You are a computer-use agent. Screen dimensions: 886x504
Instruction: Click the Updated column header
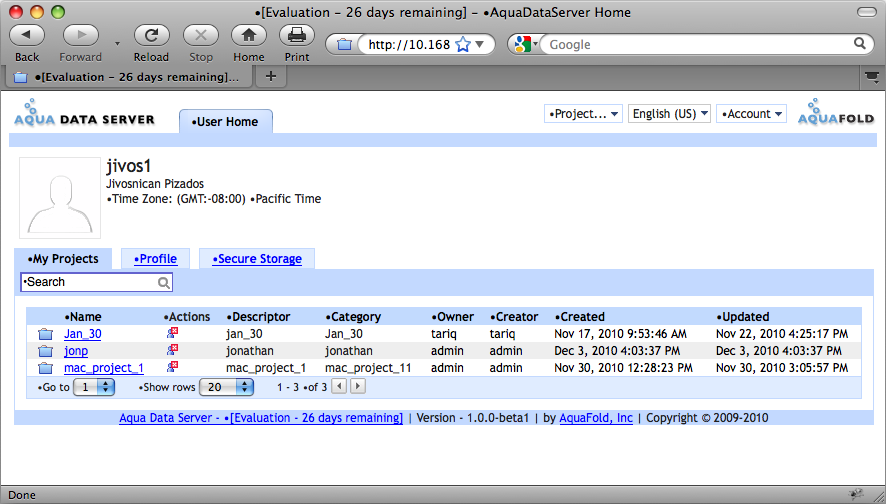[x=742, y=317]
